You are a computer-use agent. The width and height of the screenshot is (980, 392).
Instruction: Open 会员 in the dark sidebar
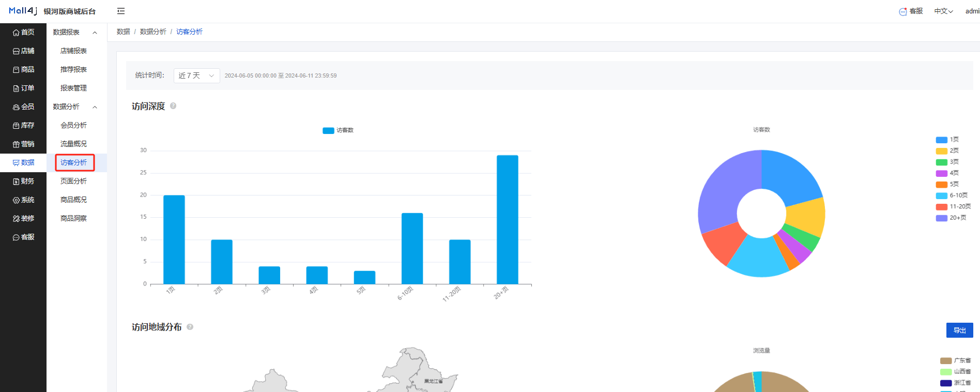click(x=23, y=107)
